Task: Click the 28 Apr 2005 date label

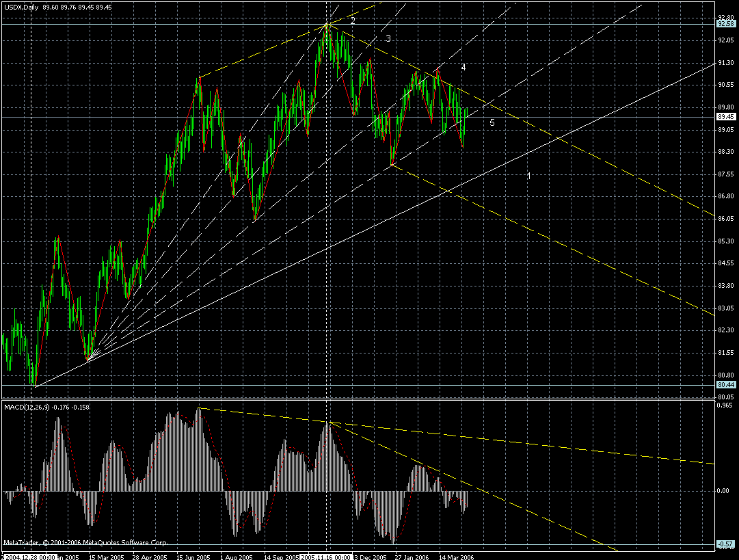Action: 150,557
